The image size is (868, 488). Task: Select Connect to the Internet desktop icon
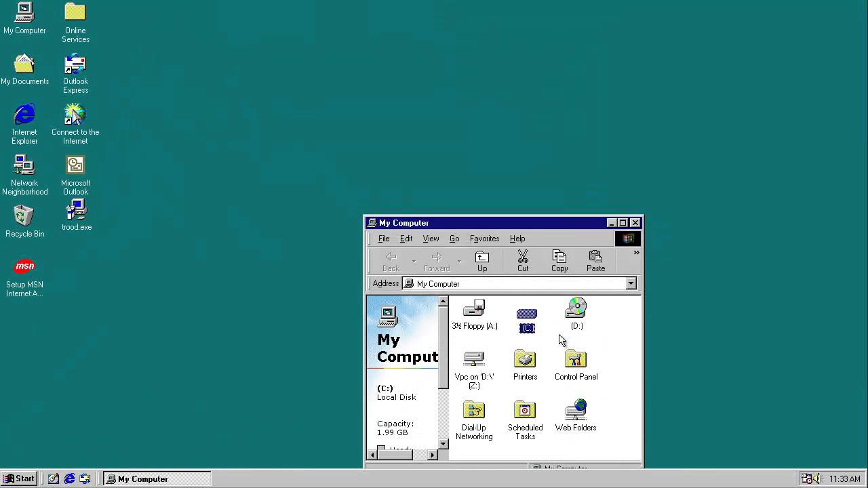coord(75,124)
